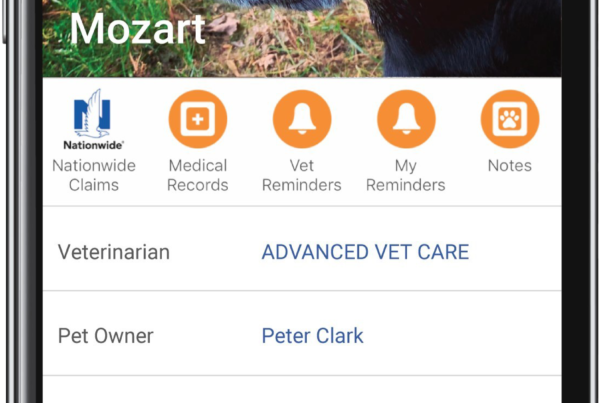Image resolution: width=600 pixels, height=403 pixels.
Task: Click the phone's left side hardware button
Action: pos(4,21)
